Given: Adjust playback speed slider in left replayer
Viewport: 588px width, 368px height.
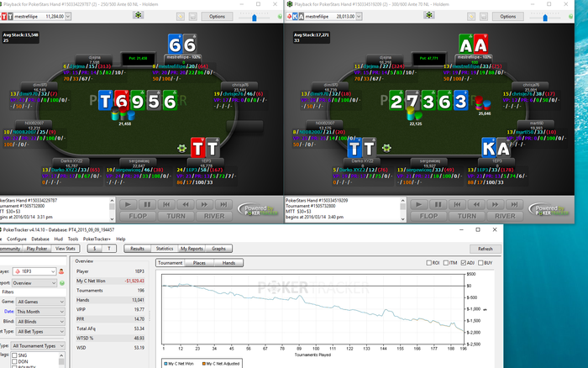Looking at the screenshot, I should pos(255,18).
